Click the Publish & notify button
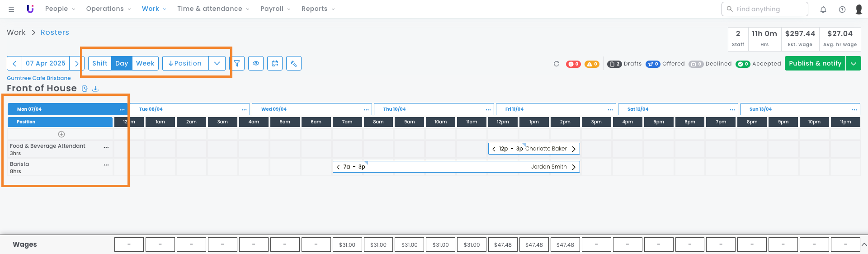The height and width of the screenshot is (254, 868). [815, 63]
